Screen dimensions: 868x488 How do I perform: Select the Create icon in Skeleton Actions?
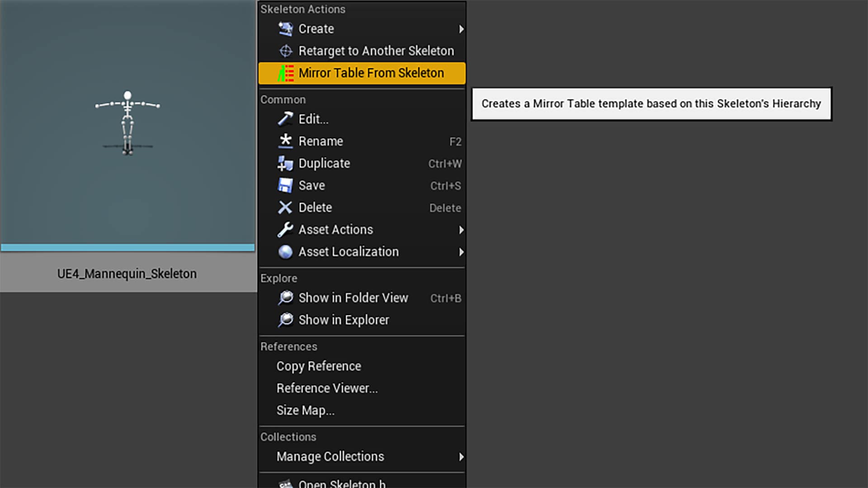tap(286, 28)
